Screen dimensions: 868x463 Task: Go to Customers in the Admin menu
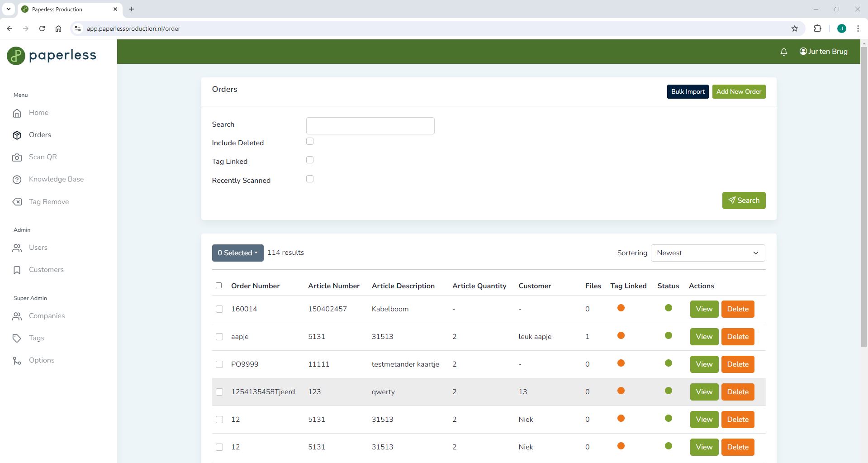(x=46, y=270)
